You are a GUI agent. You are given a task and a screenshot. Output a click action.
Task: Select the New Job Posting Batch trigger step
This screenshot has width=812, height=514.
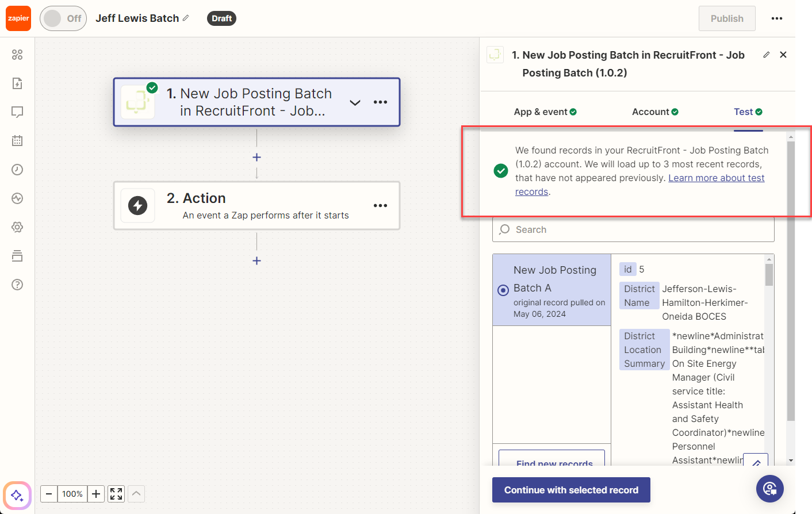[256, 102]
